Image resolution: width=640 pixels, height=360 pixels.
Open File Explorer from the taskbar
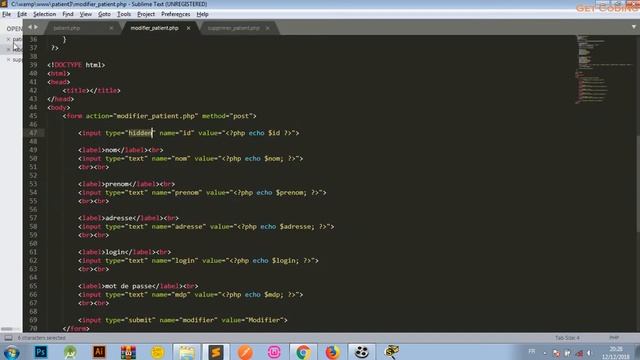187,352
